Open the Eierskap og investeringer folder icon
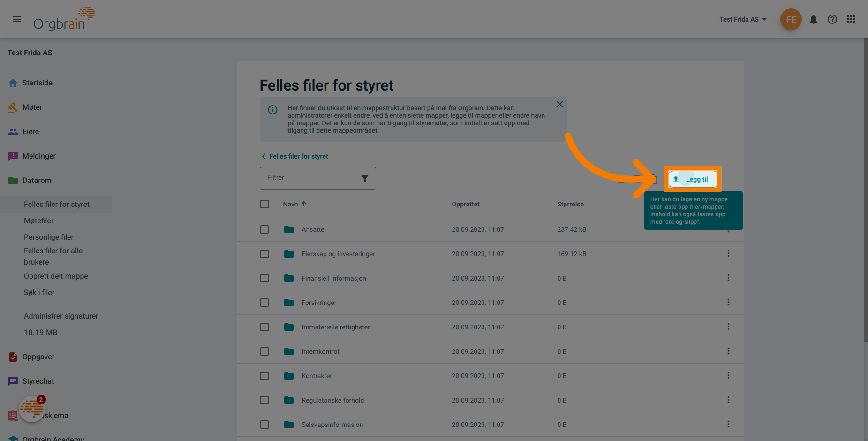 pyautogui.click(x=289, y=254)
